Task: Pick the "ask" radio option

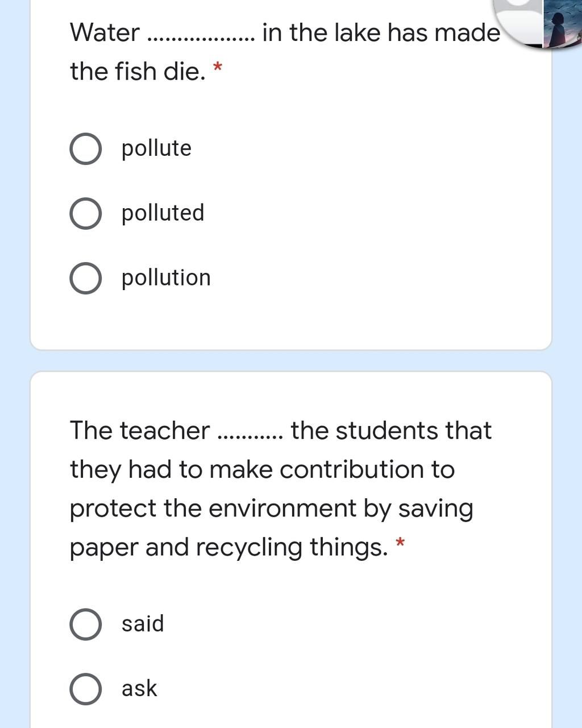Action: click(x=86, y=689)
